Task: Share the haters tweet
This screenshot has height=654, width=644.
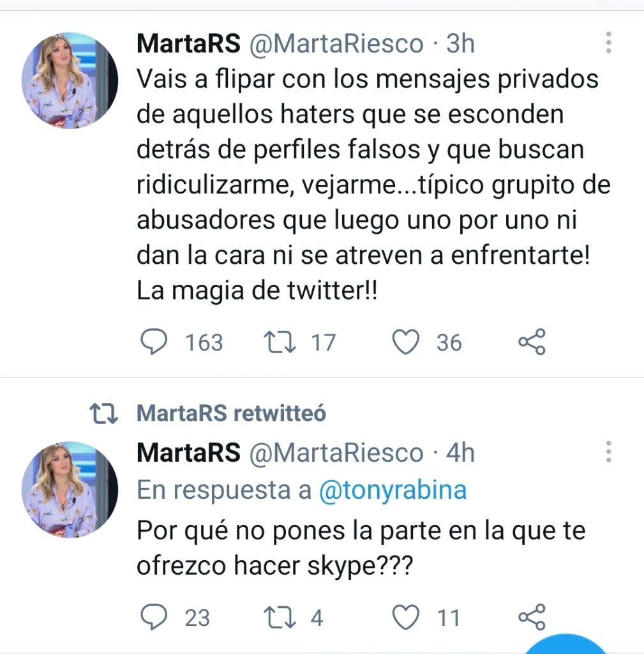Action: pos(532,342)
